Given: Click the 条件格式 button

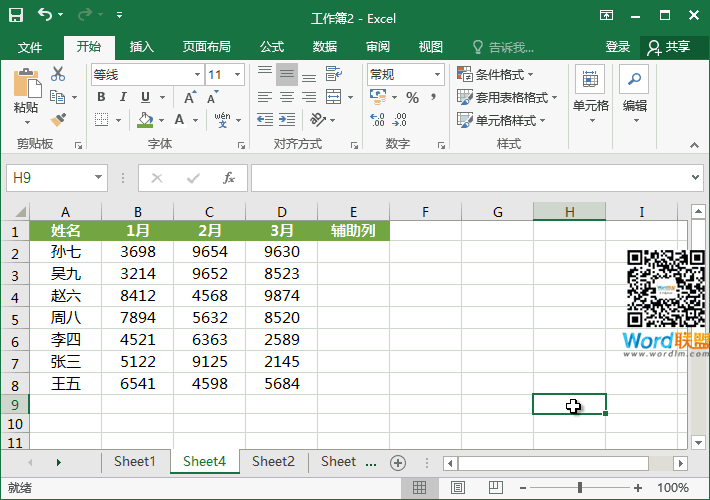Looking at the screenshot, I should coord(495,74).
